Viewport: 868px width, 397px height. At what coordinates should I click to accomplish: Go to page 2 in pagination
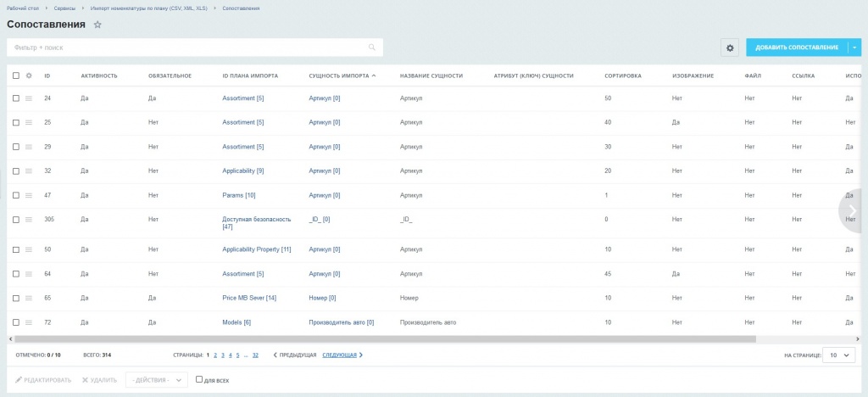214,355
